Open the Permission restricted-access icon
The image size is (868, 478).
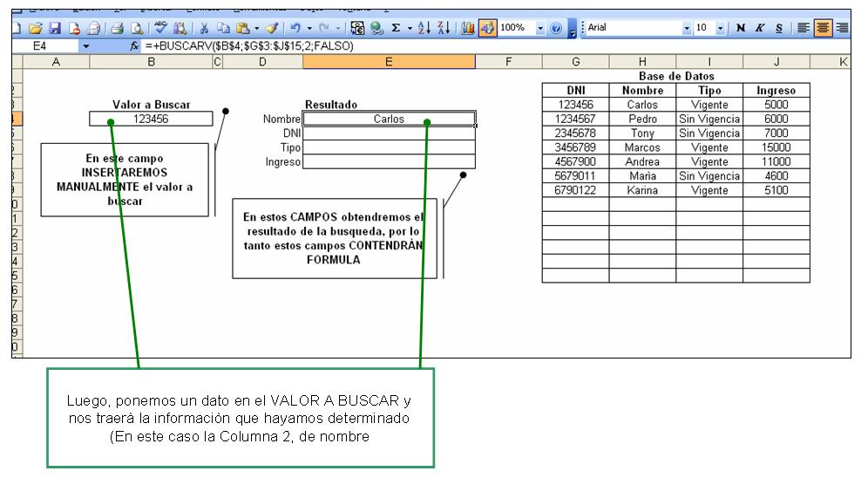(x=73, y=28)
